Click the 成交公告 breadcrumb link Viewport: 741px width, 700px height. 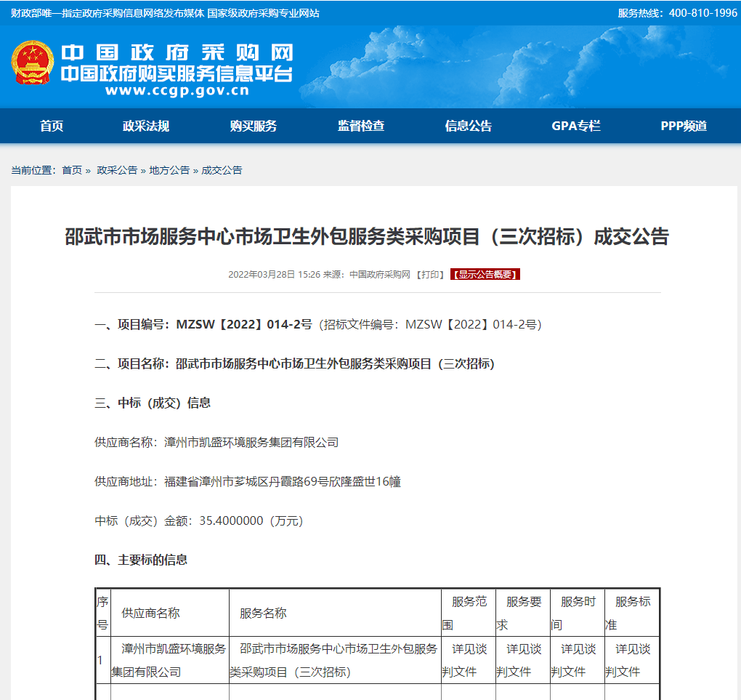[222, 170]
